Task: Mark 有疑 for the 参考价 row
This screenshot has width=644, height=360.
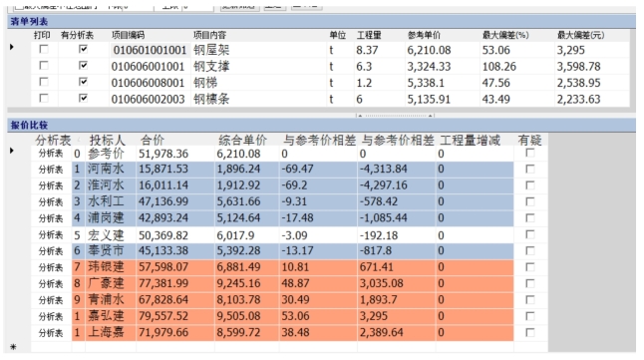Action: 530,153
